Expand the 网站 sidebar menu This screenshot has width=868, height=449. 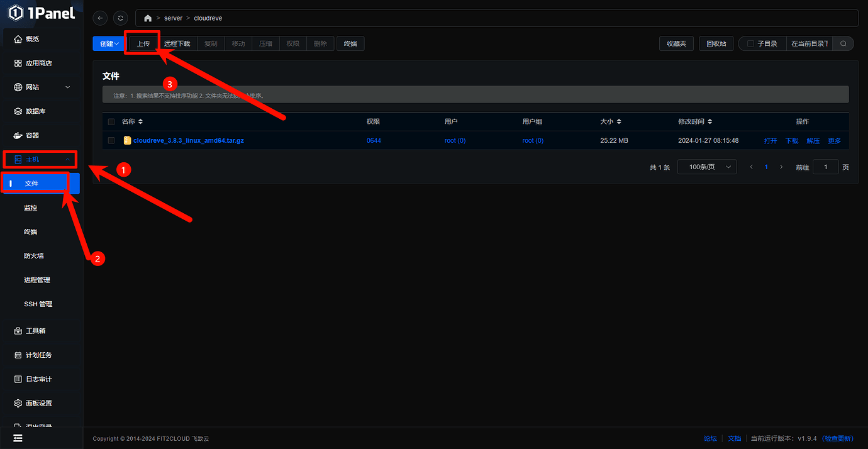pos(42,87)
